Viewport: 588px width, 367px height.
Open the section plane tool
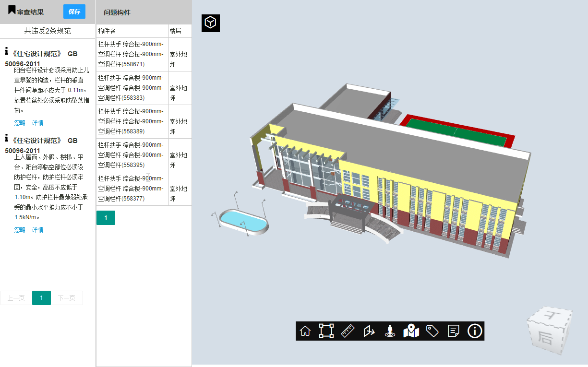point(369,331)
